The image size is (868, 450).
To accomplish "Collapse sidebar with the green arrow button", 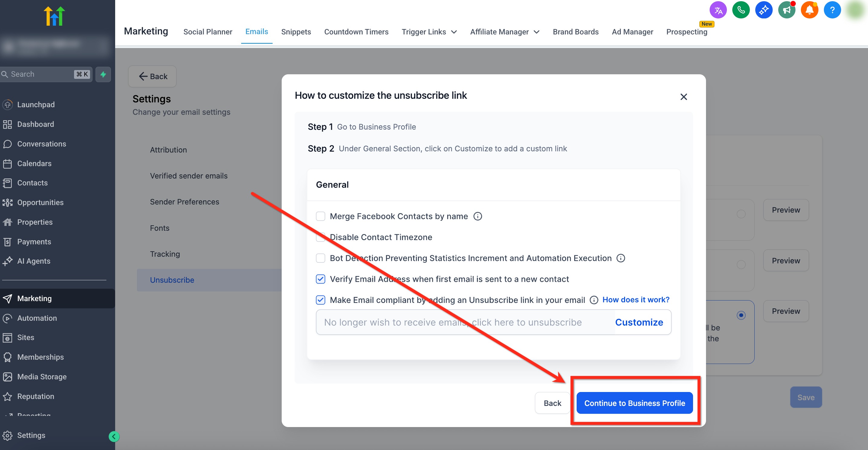I will tap(114, 436).
